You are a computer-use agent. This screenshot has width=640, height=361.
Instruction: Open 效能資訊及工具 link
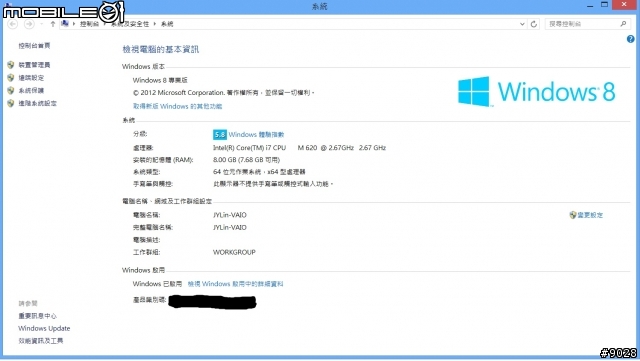coord(41,341)
